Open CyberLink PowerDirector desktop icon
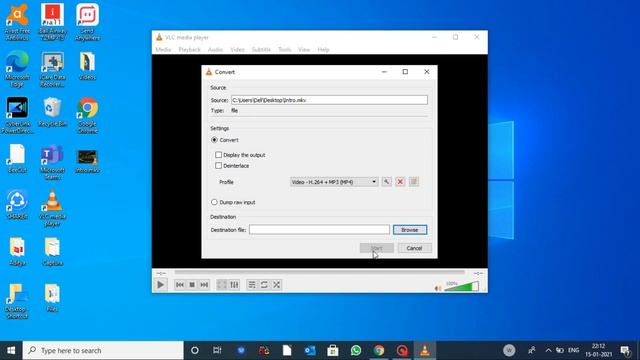Screen dimensions: 640x360 coord(17,115)
